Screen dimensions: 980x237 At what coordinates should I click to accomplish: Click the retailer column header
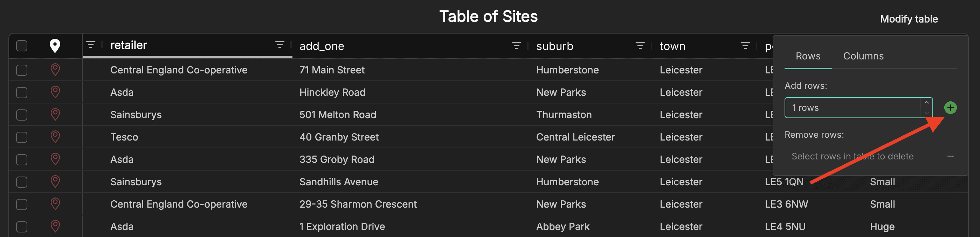[129, 45]
